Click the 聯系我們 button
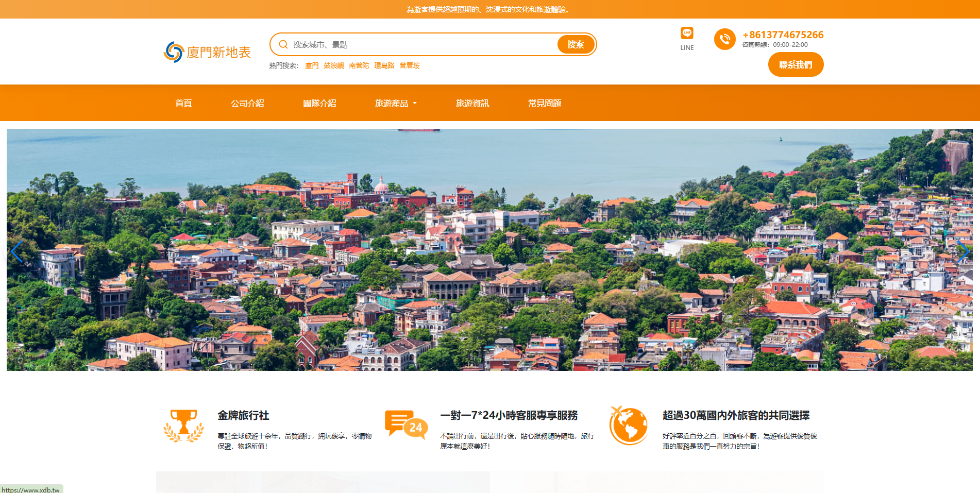Image resolution: width=980 pixels, height=493 pixels. [796, 65]
